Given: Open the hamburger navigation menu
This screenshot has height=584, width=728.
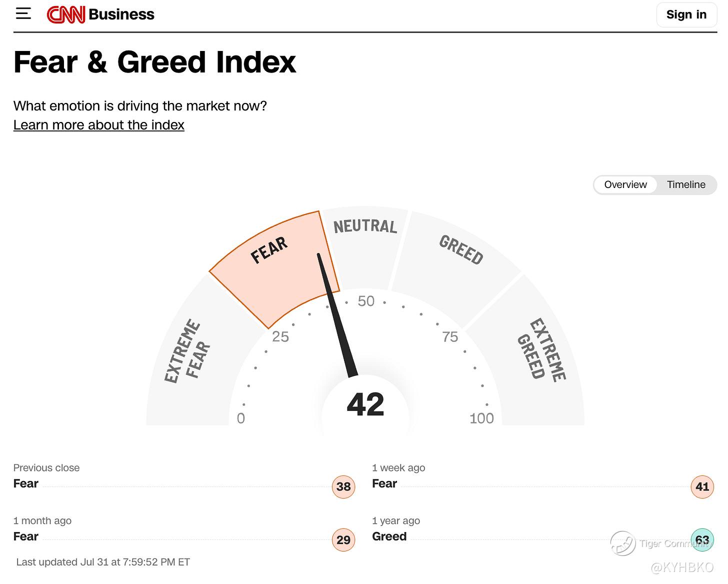Looking at the screenshot, I should tap(23, 14).
